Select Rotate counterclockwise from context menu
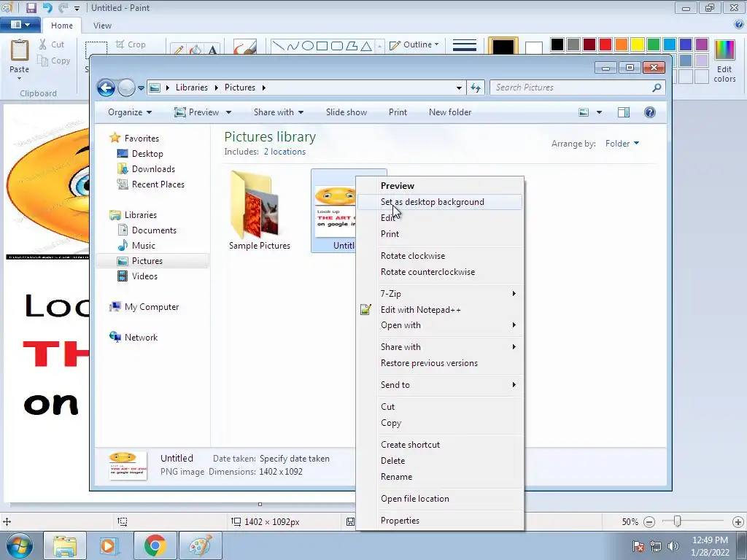Screen dimensions: 747x560 (439, 272)
